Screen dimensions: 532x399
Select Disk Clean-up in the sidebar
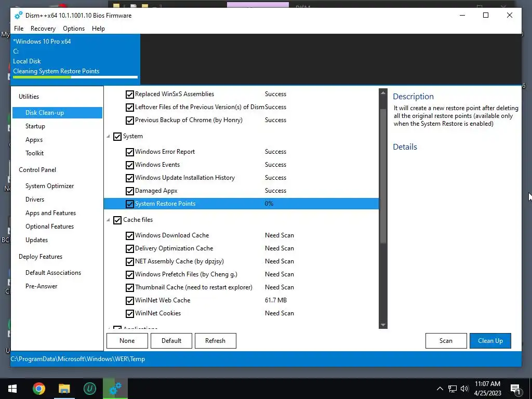(57, 113)
